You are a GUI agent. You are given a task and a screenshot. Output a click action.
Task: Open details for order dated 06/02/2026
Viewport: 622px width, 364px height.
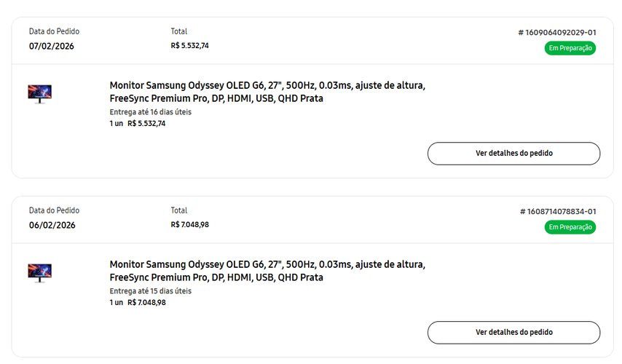coord(513,333)
